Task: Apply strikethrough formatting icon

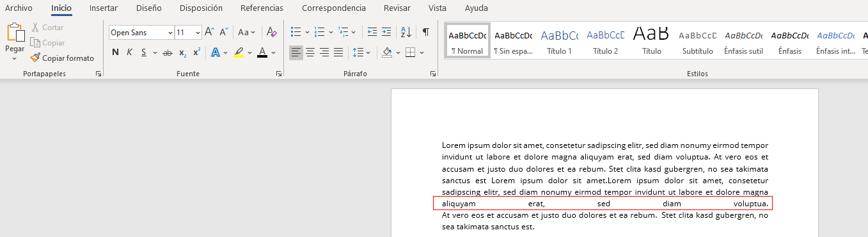Action: (x=168, y=53)
